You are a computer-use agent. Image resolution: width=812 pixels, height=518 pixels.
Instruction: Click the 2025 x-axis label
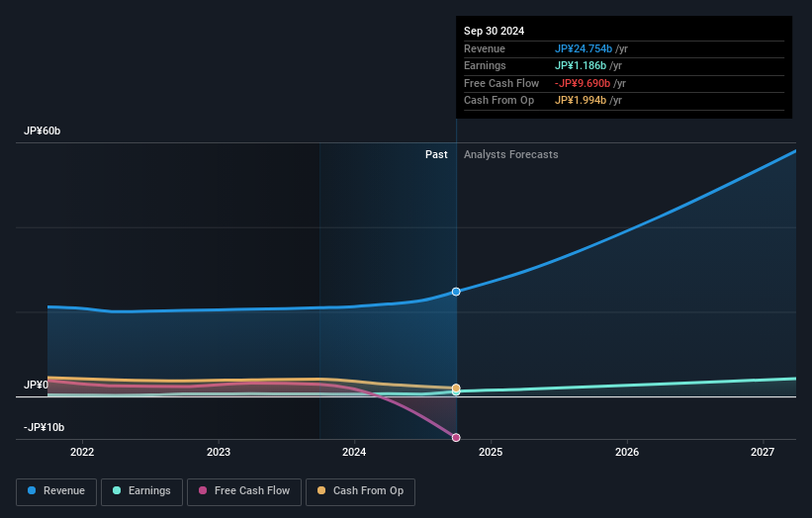(x=491, y=453)
